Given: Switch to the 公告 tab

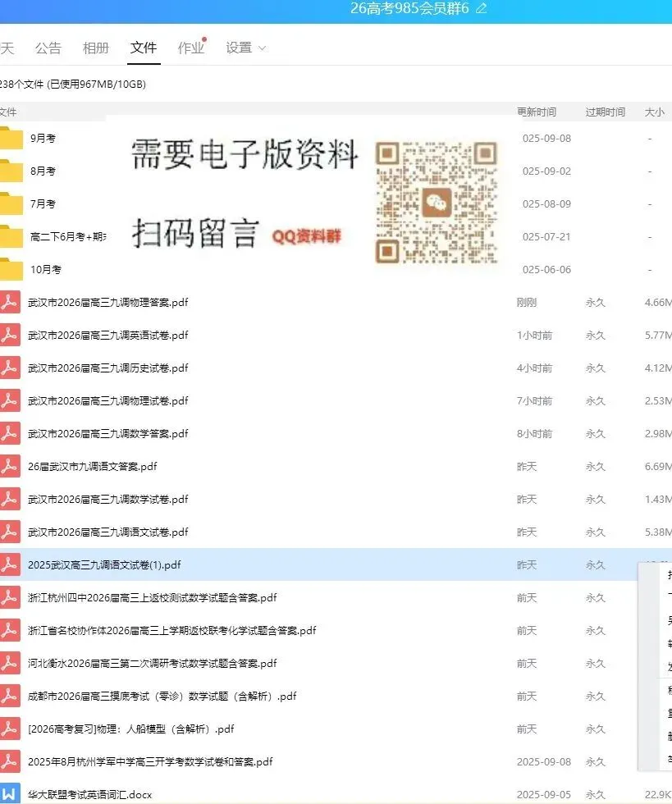Looking at the screenshot, I should coord(48,48).
